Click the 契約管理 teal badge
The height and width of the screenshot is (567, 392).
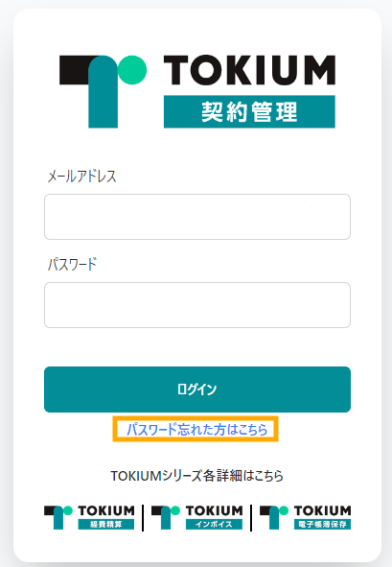point(249,111)
